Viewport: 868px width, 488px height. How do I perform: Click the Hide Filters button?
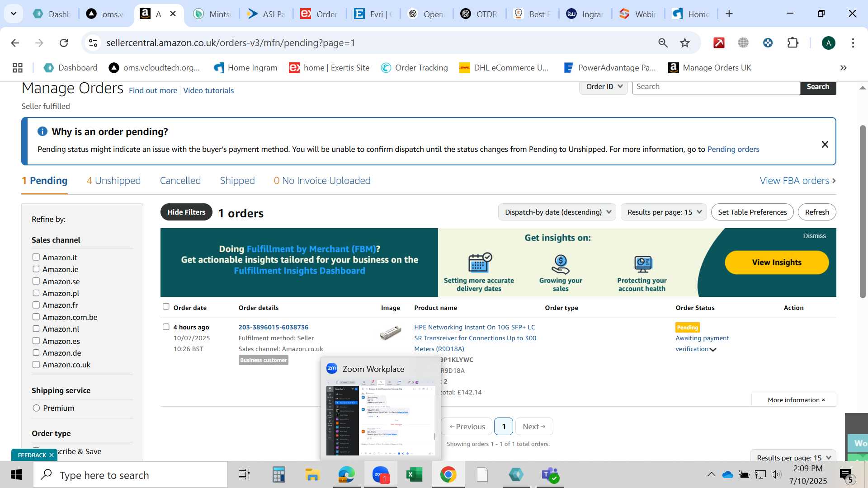[x=186, y=212]
